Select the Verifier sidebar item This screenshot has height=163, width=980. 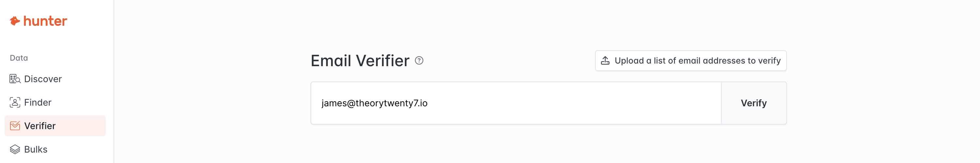[55, 126]
